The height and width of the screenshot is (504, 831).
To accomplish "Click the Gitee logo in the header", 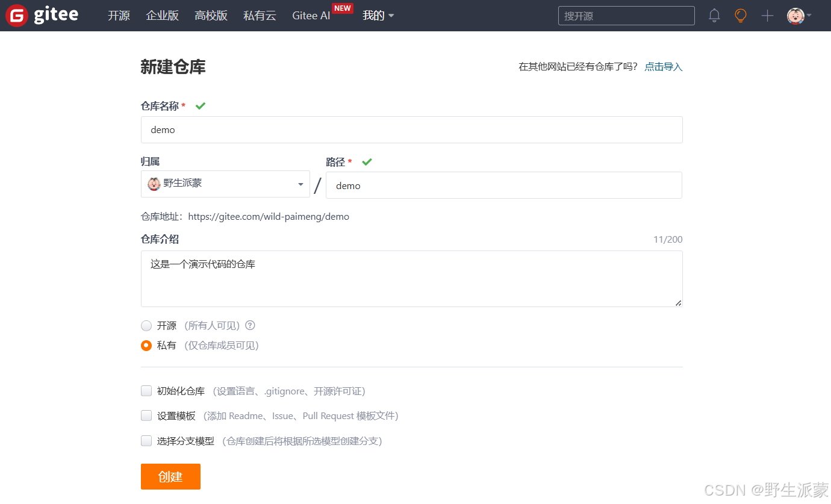I will click(42, 16).
